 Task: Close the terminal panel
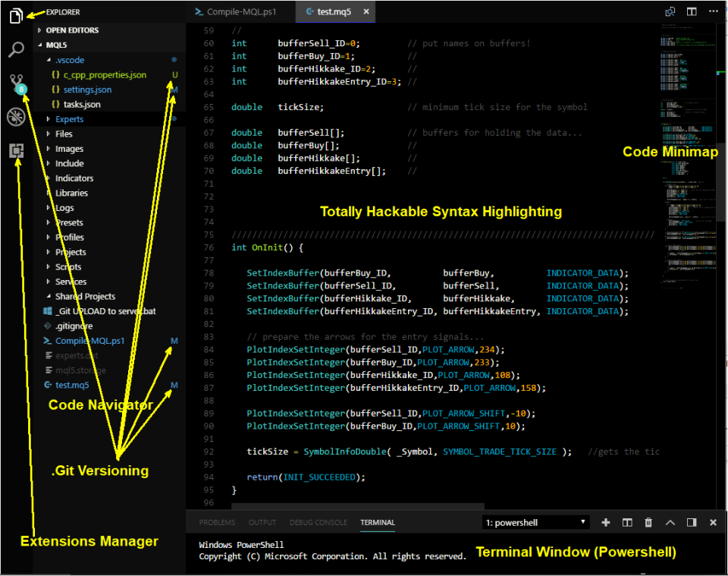(x=713, y=523)
